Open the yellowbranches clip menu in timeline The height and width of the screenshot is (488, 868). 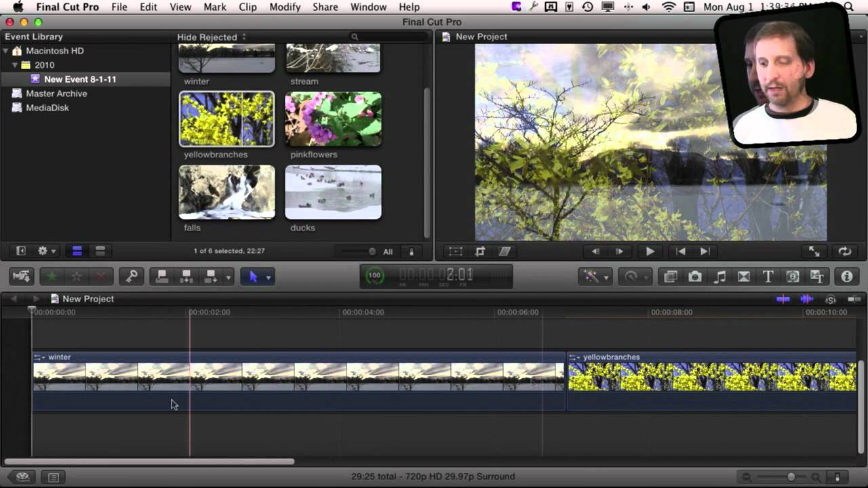(574, 357)
